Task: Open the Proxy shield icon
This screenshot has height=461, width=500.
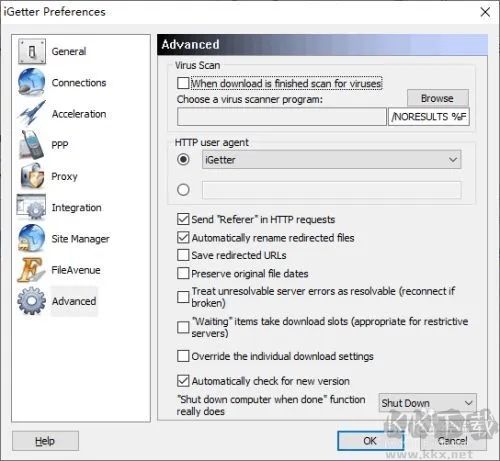Action: pyautogui.click(x=32, y=176)
